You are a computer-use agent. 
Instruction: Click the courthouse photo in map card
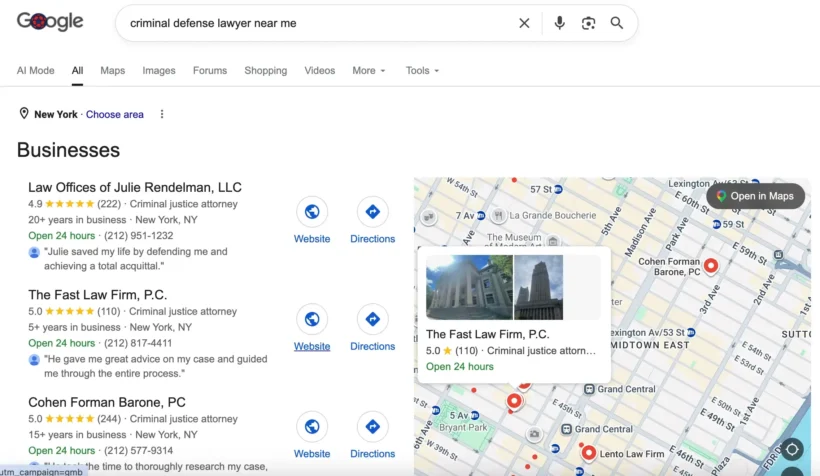tap(469, 287)
